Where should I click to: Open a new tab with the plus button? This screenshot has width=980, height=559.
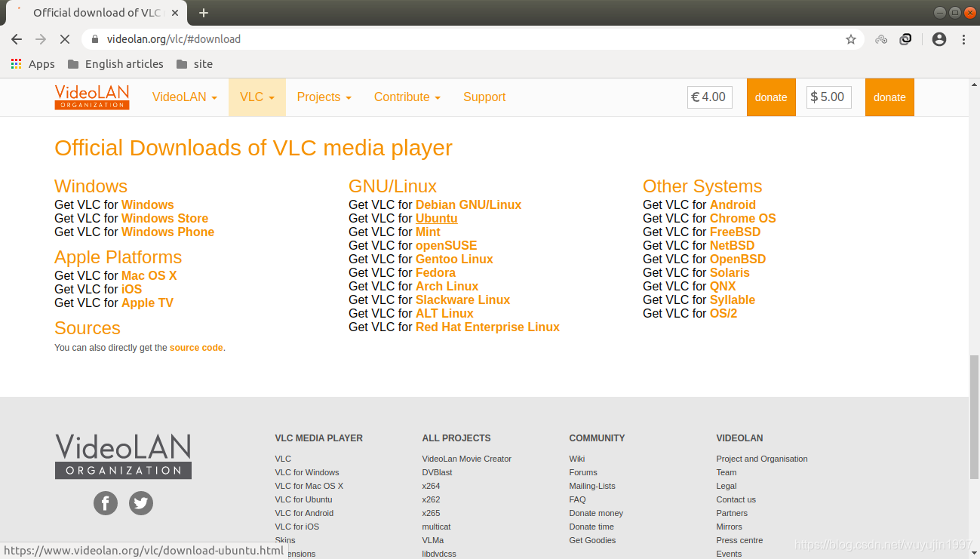[x=204, y=13]
